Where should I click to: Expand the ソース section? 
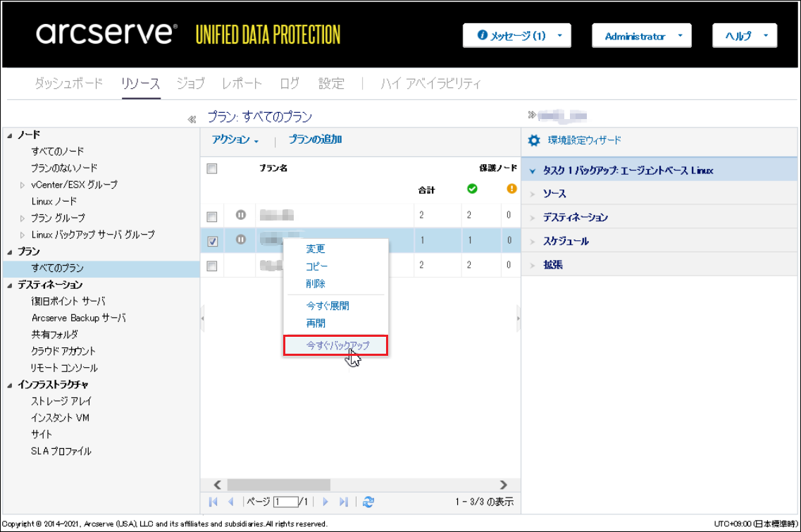tap(533, 194)
